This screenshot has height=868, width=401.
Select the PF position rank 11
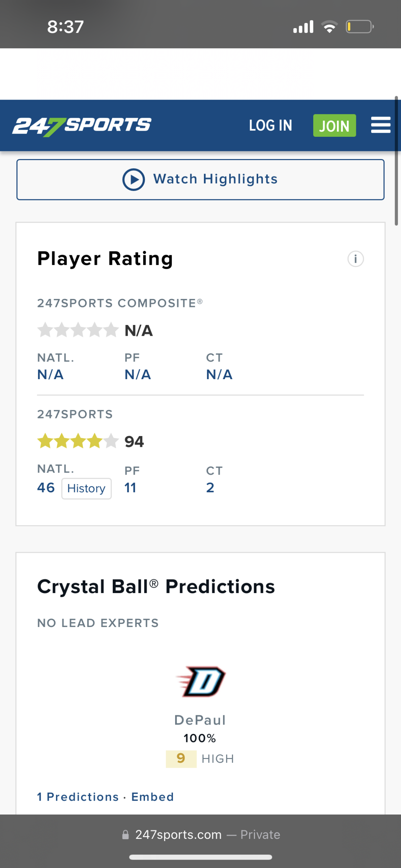[130, 488]
